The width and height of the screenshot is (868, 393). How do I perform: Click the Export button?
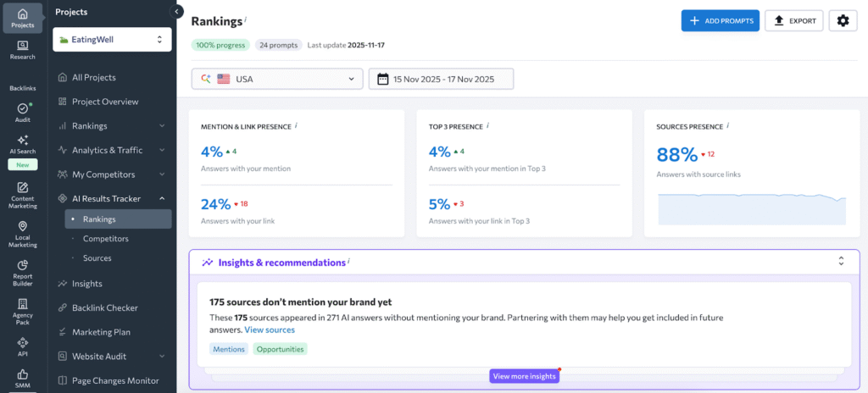tap(793, 21)
